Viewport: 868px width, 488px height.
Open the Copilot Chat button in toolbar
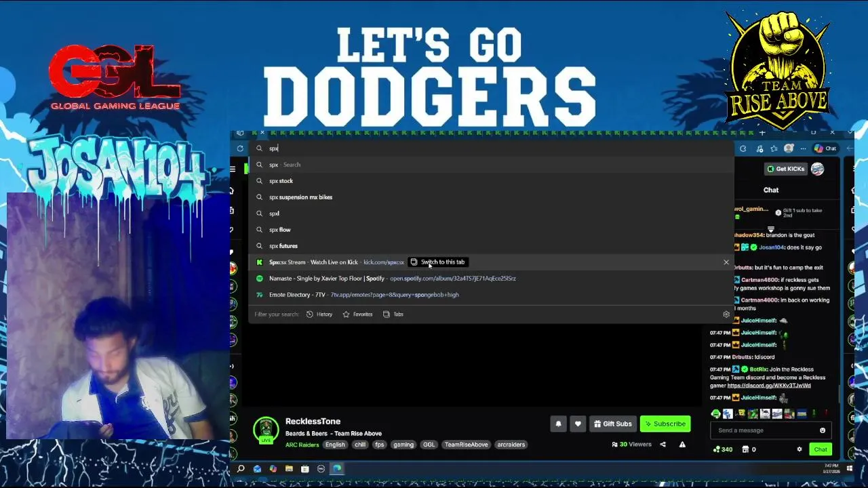825,148
